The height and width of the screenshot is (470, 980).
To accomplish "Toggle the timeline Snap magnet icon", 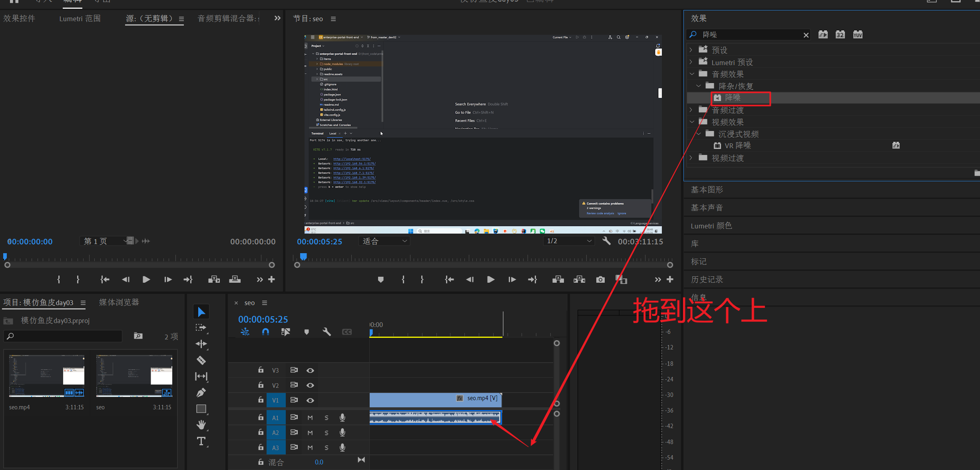I will click(265, 332).
